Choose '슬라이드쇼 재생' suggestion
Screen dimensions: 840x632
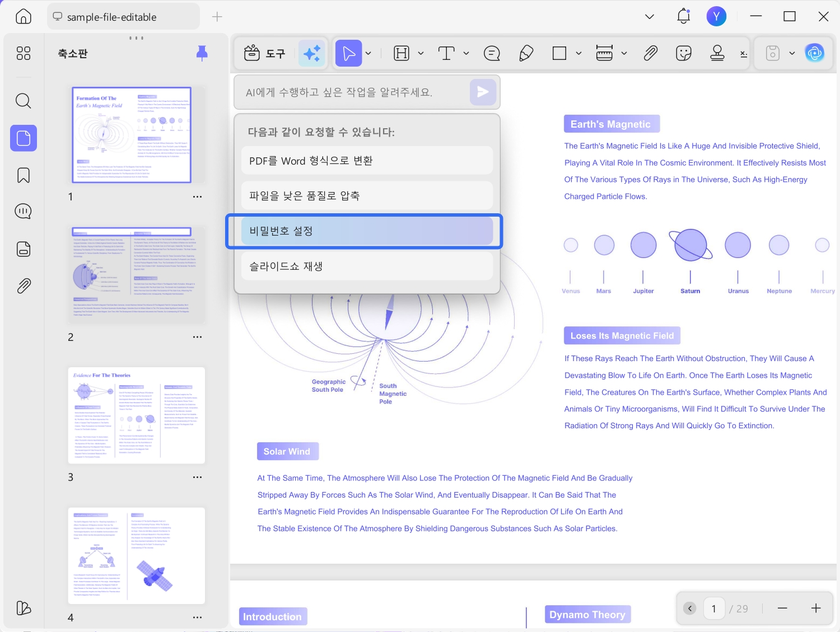click(x=367, y=266)
